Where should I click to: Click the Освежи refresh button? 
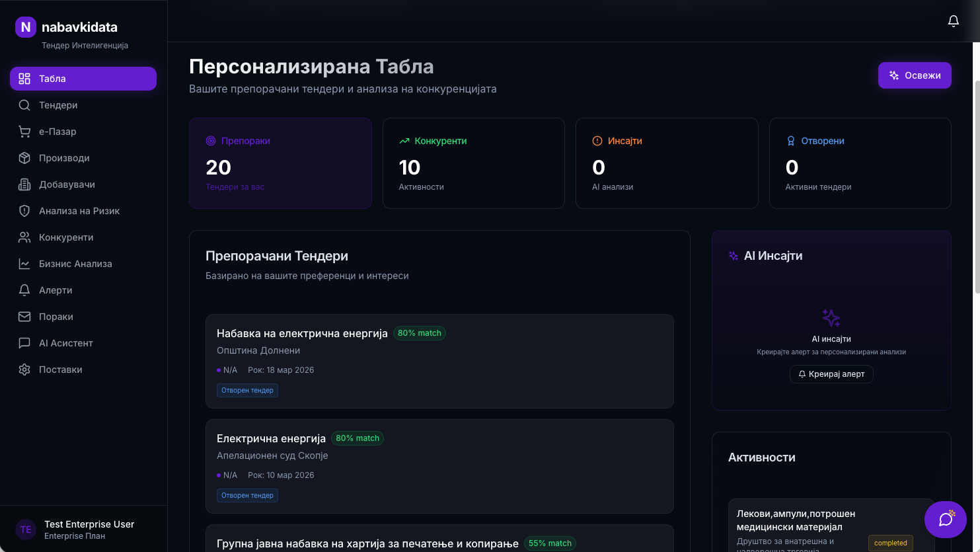(x=915, y=75)
